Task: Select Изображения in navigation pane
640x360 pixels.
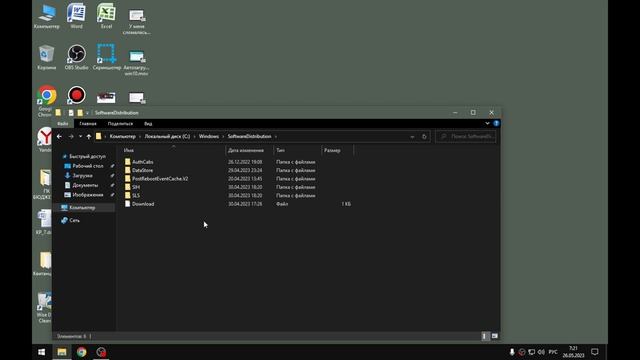Action: [84, 195]
